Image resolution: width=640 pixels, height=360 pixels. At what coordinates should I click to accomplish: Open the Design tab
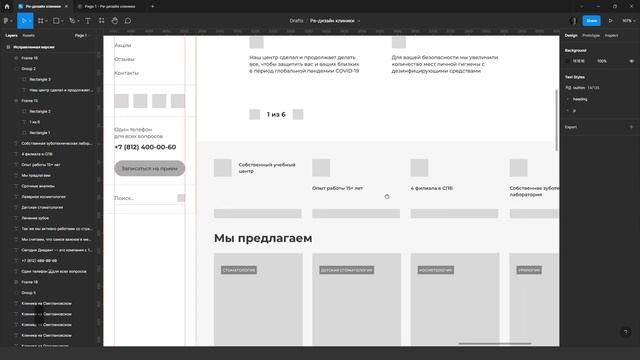[x=571, y=36]
